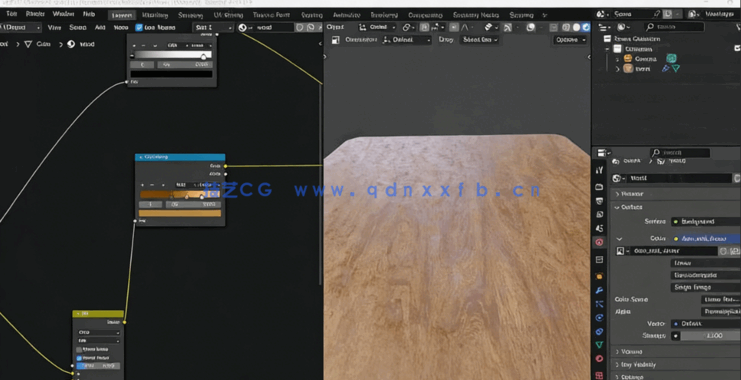741x380 pixels.
Task: Click the camera data icon beside Camera
Action: click(x=671, y=59)
